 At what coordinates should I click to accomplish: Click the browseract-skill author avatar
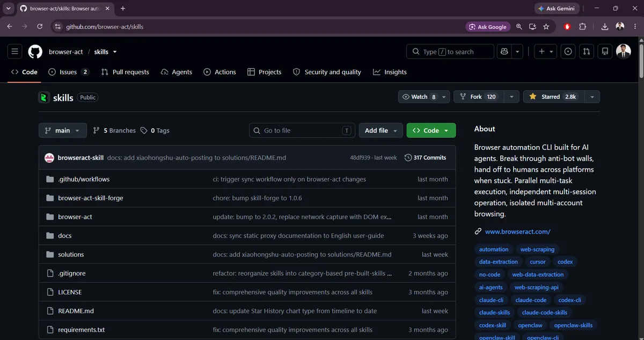pos(49,157)
